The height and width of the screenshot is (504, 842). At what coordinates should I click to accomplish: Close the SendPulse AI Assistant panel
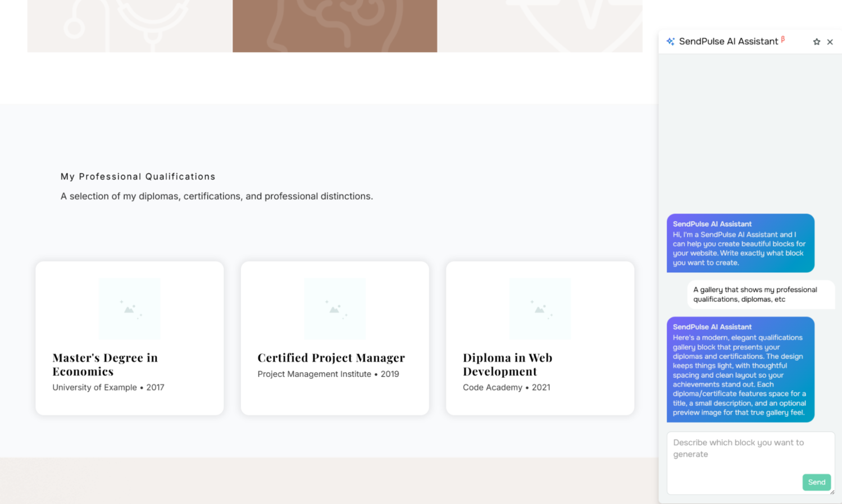(x=830, y=42)
